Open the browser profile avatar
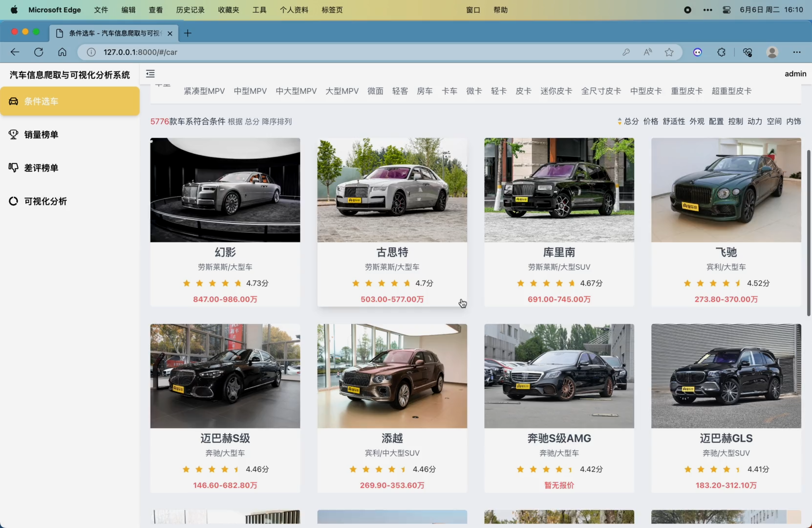The image size is (812, 528). pos(772,52)
